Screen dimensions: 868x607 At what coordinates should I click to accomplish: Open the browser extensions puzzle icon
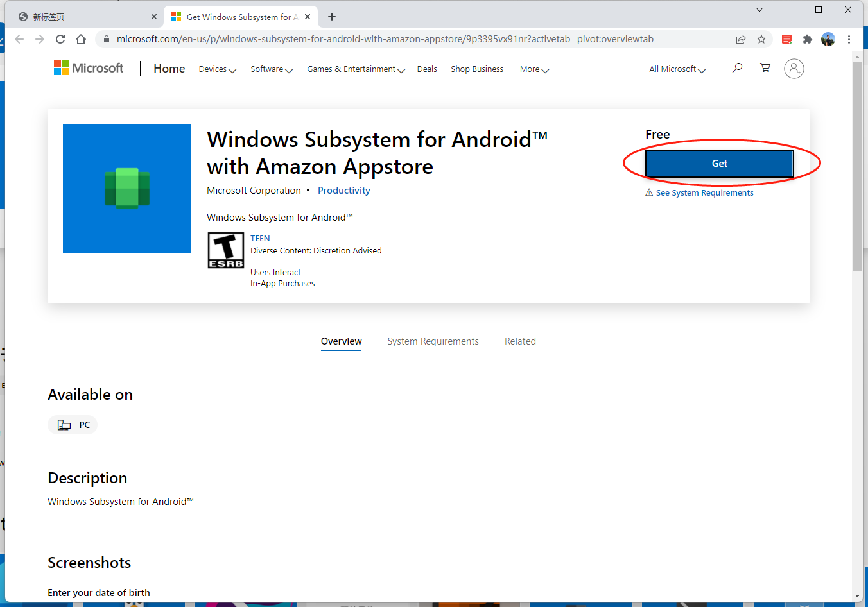point(807,39)
